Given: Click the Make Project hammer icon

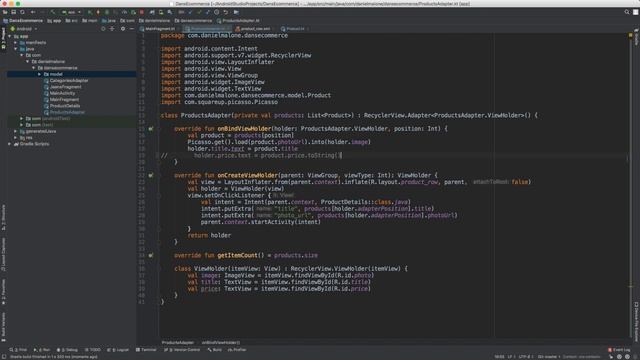Looking at the screenshot, I should pos(53,12).
